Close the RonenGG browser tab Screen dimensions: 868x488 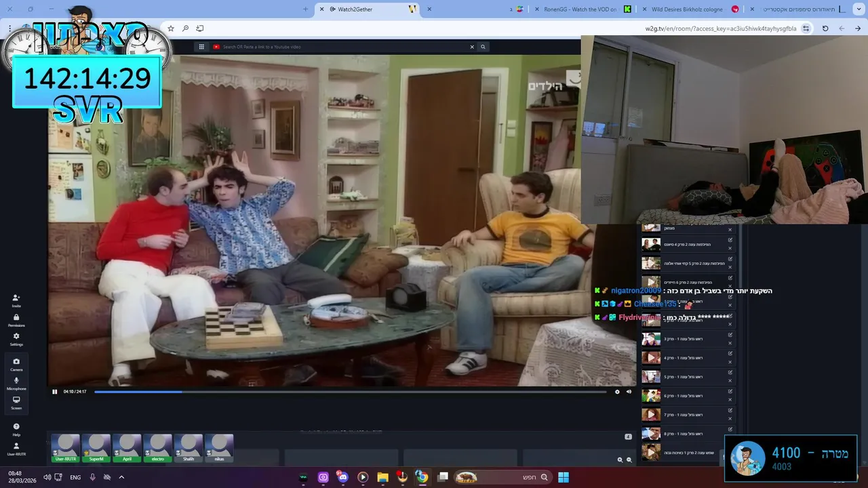pyautogui.click(x=537, y=9)
